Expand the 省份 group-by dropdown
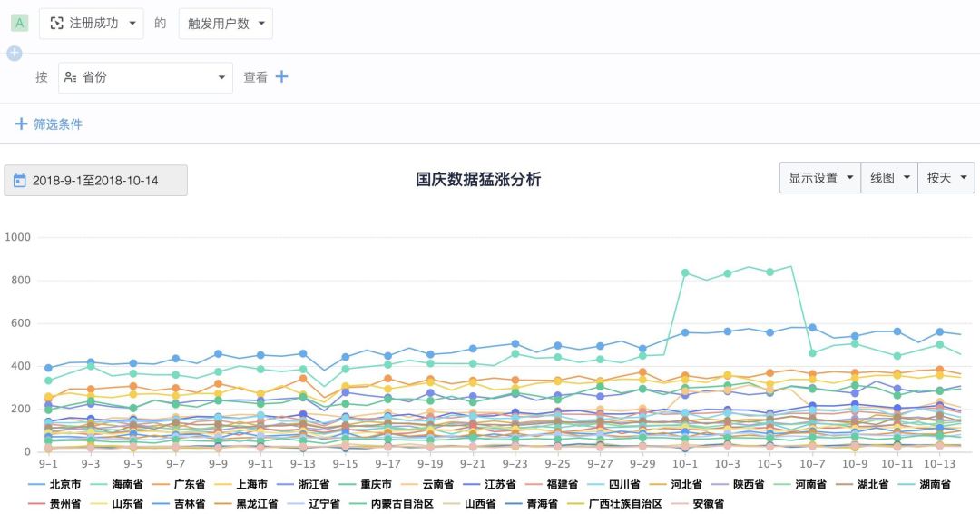Image resolution: width=980 pixels, height=514 pixels. (145, 77)
